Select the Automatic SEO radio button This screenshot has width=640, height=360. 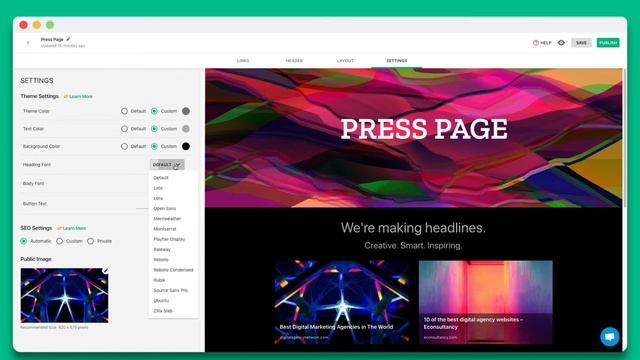tap(24, 241)
